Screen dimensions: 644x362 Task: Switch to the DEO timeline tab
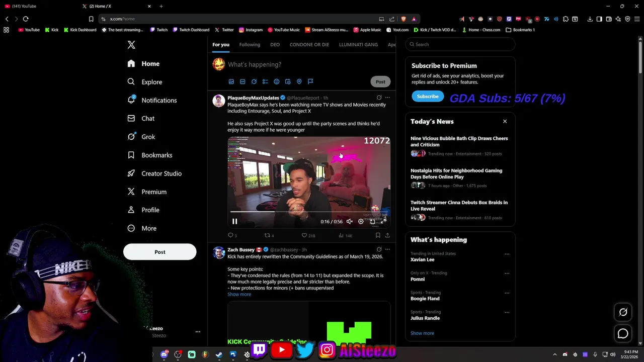point(275,44)
